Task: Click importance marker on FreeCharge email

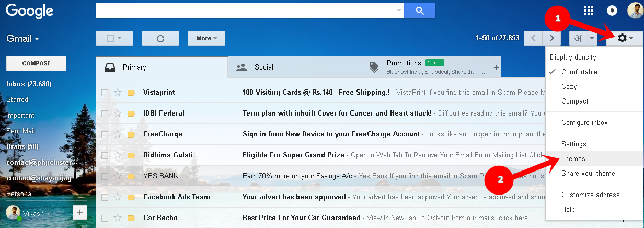Action: (x=131, y=134)
